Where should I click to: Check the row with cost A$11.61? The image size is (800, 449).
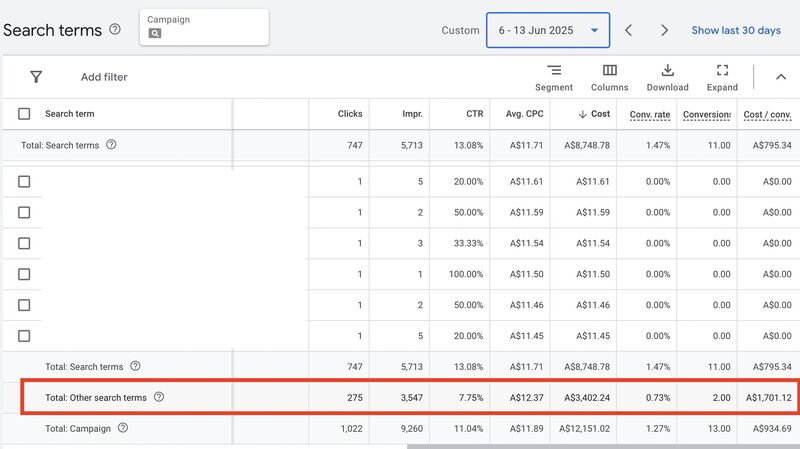point(24,182)
